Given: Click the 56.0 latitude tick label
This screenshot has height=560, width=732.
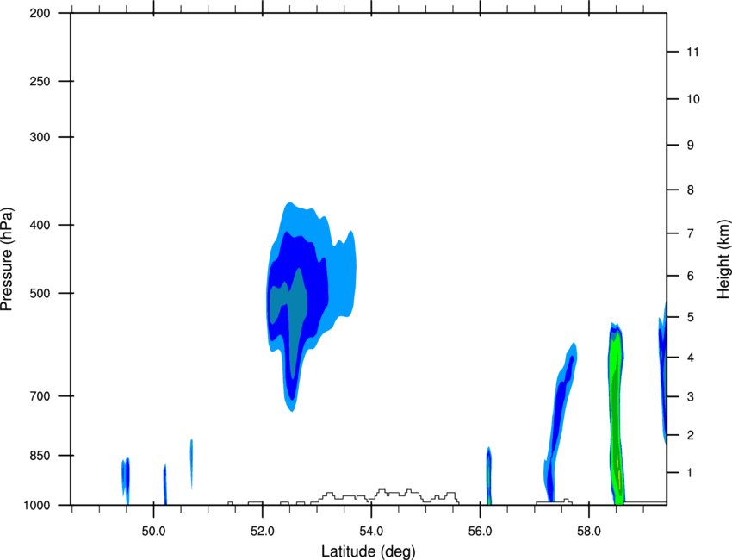Looking at the screenshot, I should coord(481,532).
